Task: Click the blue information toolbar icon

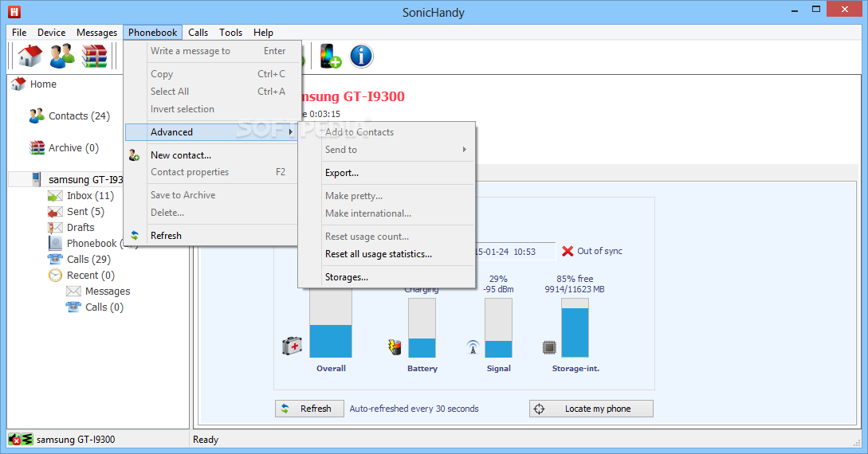Action: 362,56
